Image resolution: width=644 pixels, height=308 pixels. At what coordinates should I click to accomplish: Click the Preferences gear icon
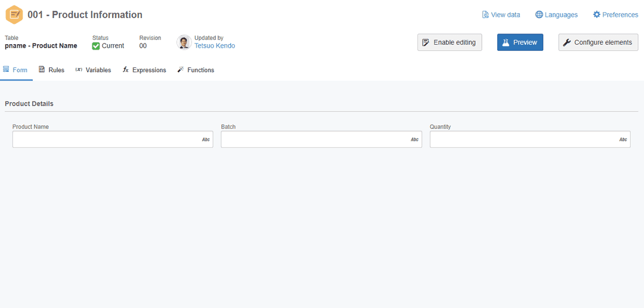(x=597, y=15)
